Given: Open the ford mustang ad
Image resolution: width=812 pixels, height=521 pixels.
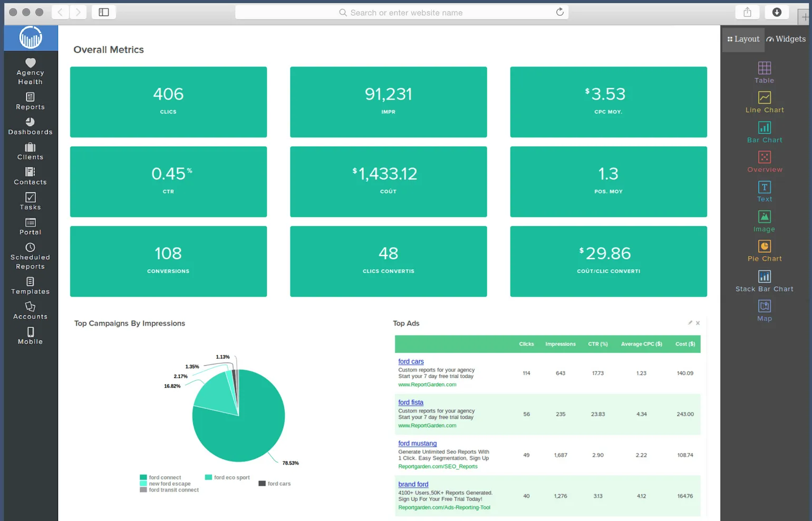Looking at the screenshot, I should pyautogui.click(x=417, y=443).
